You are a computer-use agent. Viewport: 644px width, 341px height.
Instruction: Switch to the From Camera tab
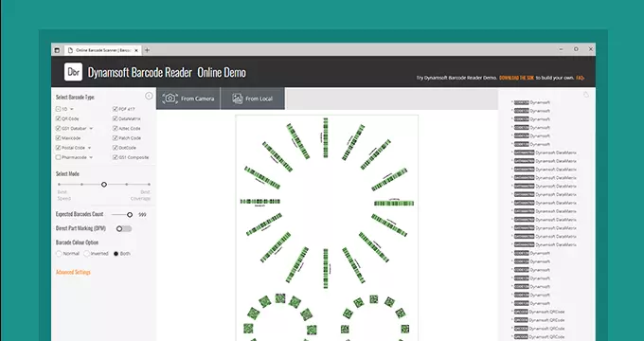(188, 99)
